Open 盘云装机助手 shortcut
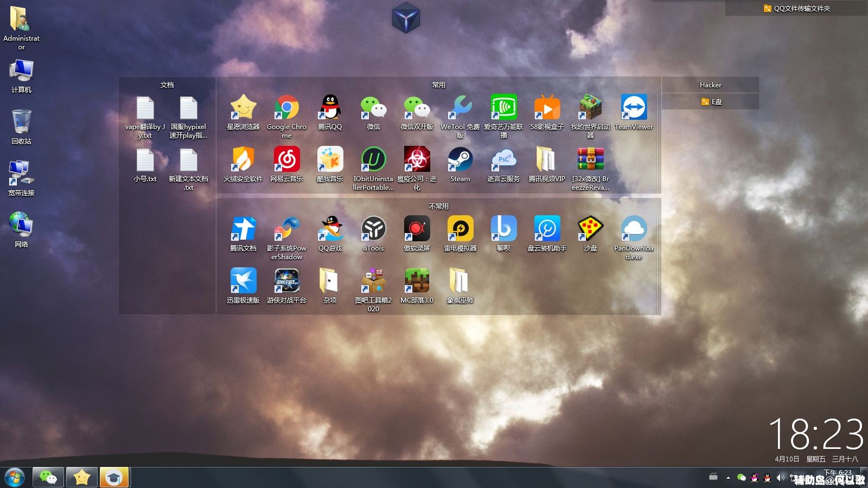The height and width of the screenshot is (488, 868). pyautogui.click(x=547, y=234)
